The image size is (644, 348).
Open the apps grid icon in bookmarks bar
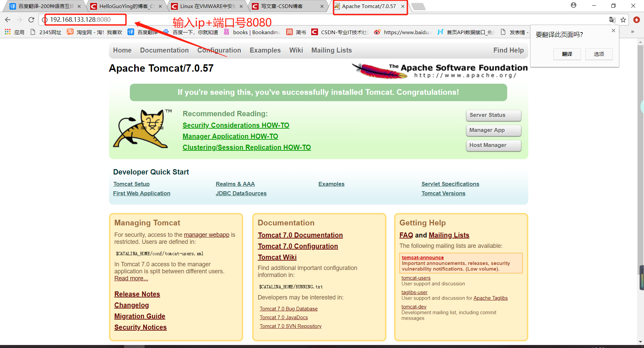[x=8, y=32]
